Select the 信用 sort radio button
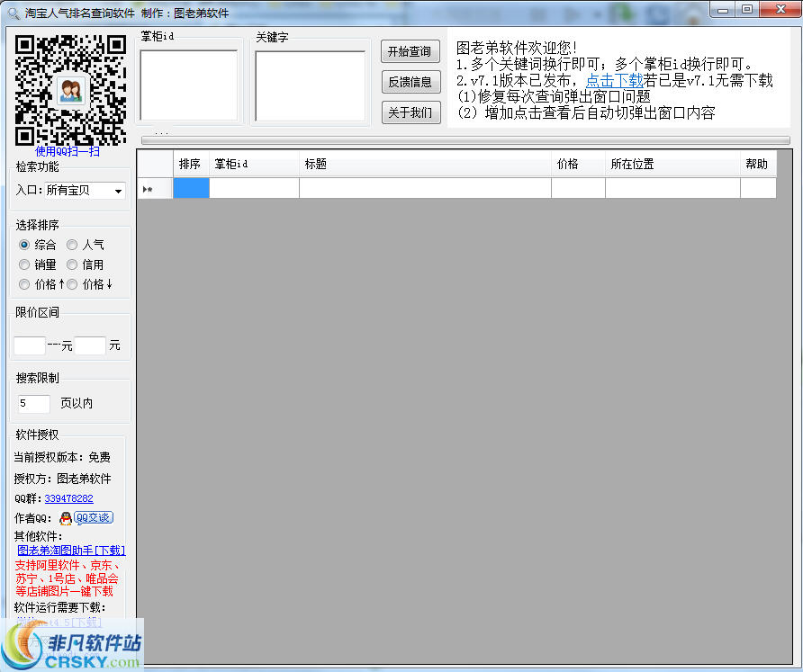803x672 pixels. click(72, 264)
